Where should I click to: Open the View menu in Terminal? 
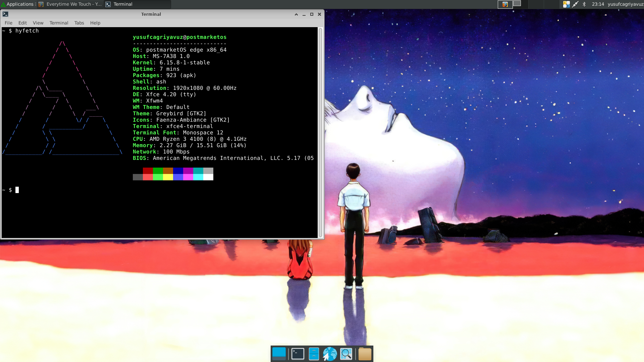point(38,23)
